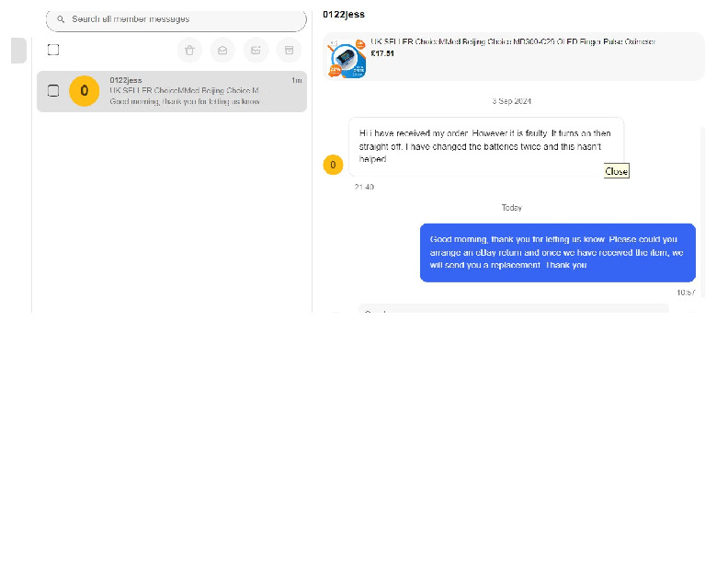The width and height of the screenshot is (728, 563).
Task: Click the yellow 0122jess avatar in message list
Action: click(x=84, y=90)
